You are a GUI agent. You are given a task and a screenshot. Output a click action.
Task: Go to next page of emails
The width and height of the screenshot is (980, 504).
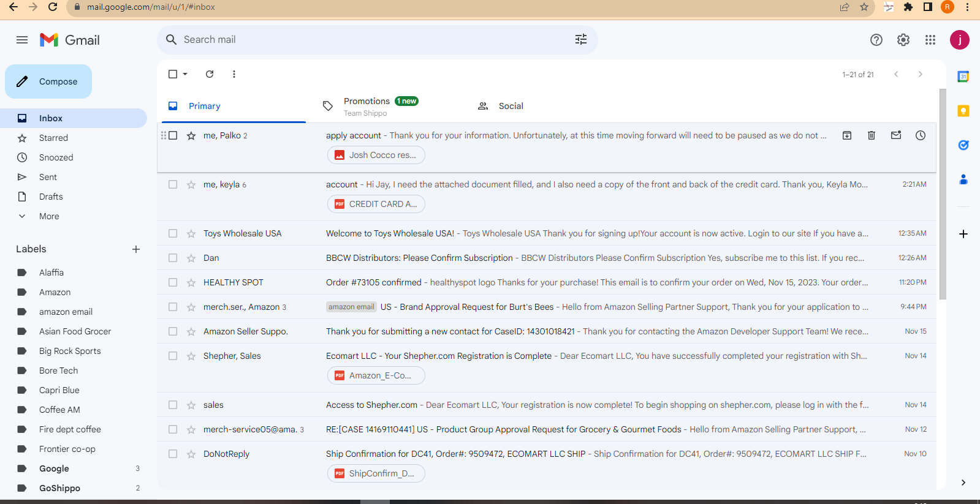tap(920, 74)
